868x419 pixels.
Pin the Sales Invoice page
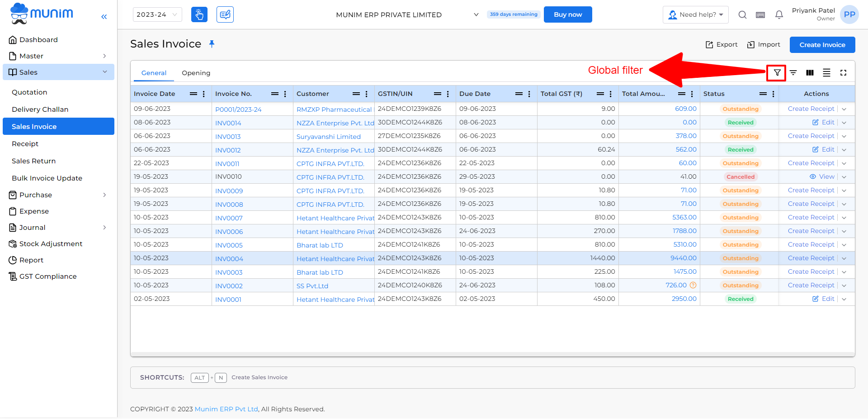[212, 44]
